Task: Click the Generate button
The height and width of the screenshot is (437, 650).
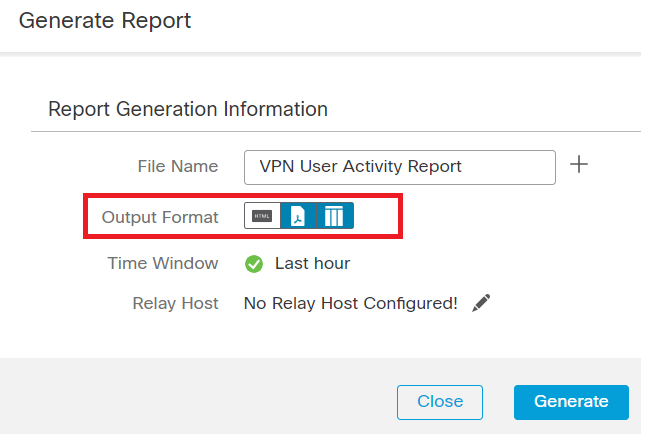Action: tap(571, 402)
